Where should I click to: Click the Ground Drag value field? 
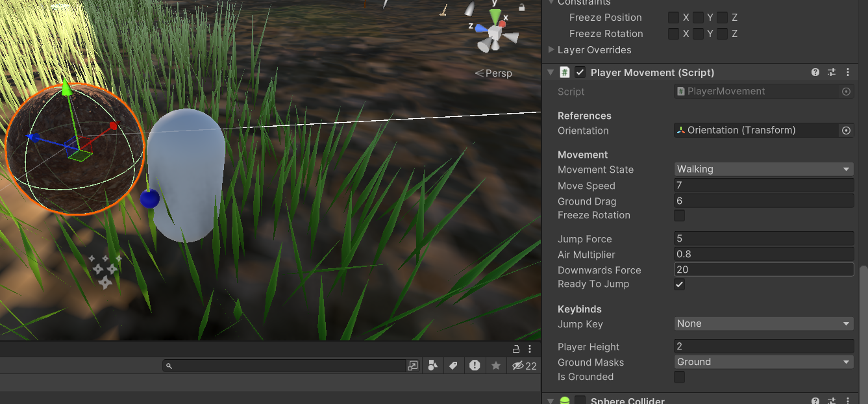pyautogui.click(x=763, y=201)
